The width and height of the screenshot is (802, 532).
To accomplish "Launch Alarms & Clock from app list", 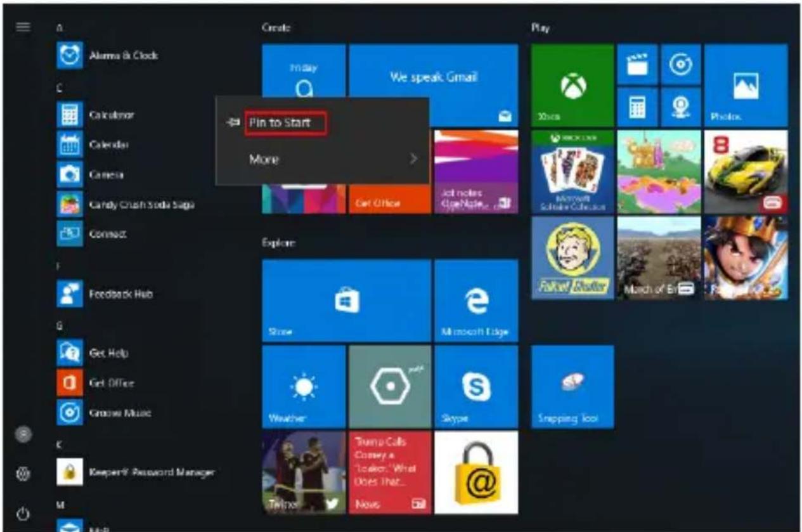I will (108, 55).
